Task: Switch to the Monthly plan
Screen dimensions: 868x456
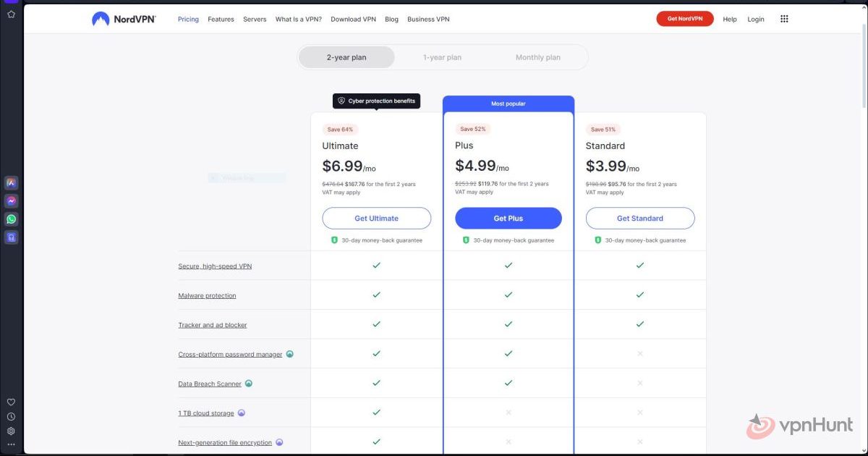Action: 538,57
